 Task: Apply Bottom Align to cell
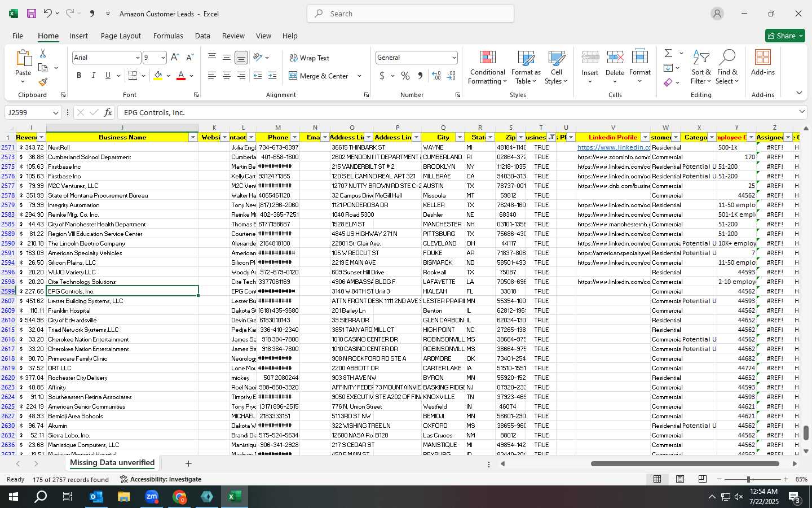pyautogui.click(x=241, y=58)
